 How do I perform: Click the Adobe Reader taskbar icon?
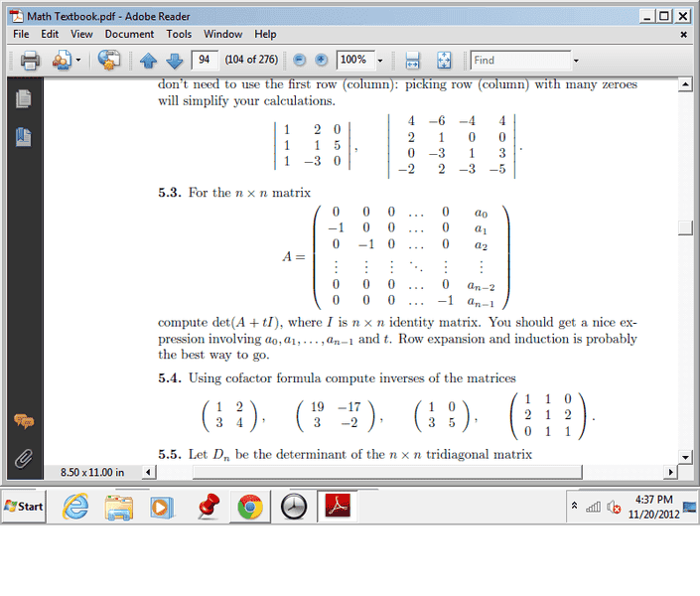(338, 506)
